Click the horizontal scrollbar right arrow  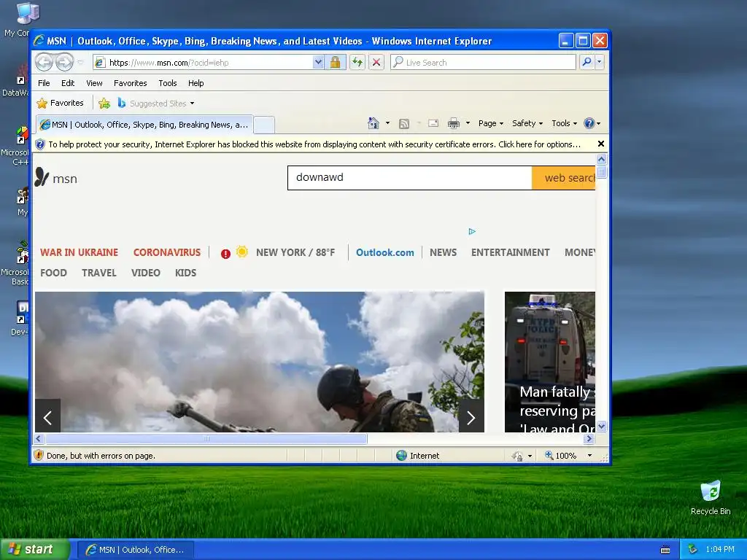coord(589,438)
